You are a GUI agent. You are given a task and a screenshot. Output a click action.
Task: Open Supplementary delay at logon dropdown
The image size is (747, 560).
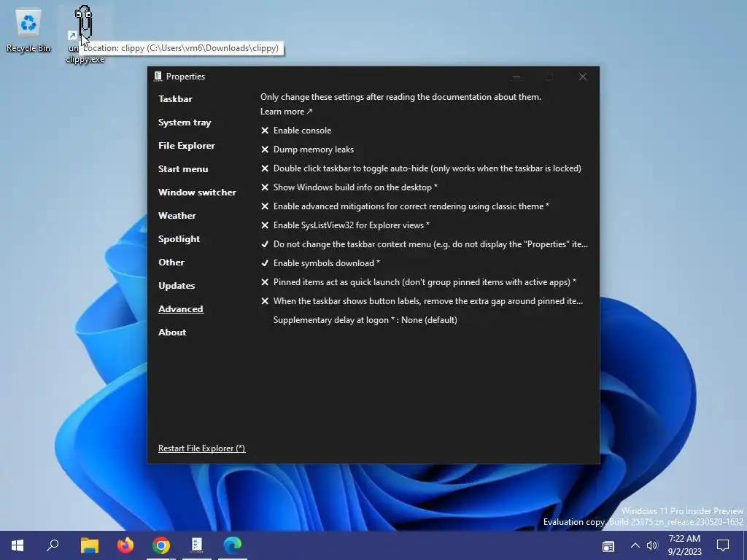(365, 320)
